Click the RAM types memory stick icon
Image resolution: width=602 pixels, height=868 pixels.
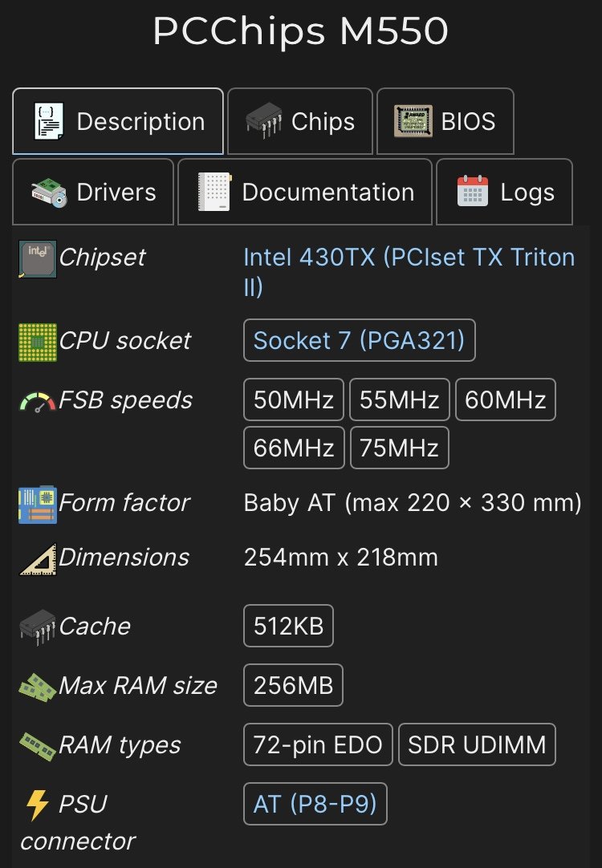coord(37,746)
